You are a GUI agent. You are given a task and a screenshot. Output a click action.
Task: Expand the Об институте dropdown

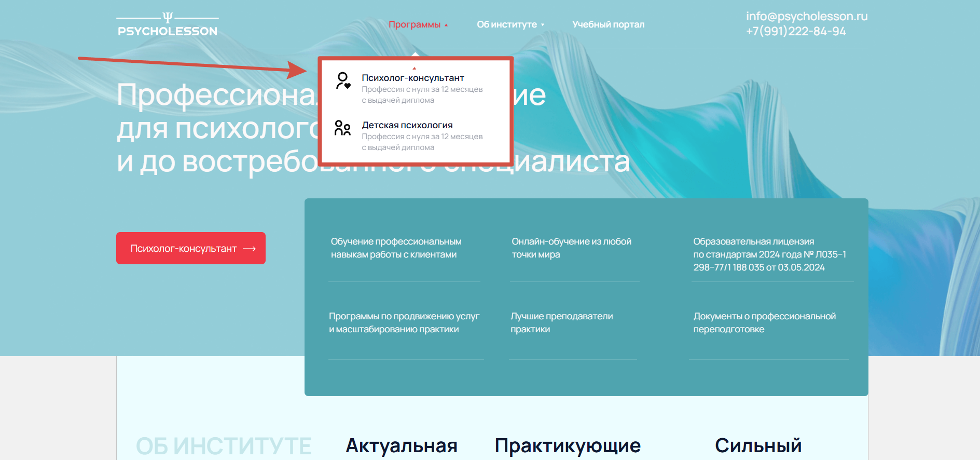click(x=510, y=24)
